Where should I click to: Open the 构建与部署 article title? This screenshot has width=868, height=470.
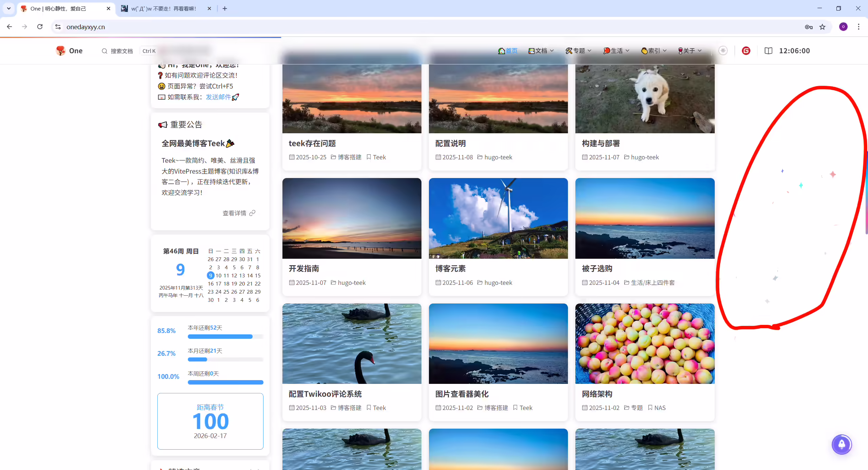pos(601,143)
